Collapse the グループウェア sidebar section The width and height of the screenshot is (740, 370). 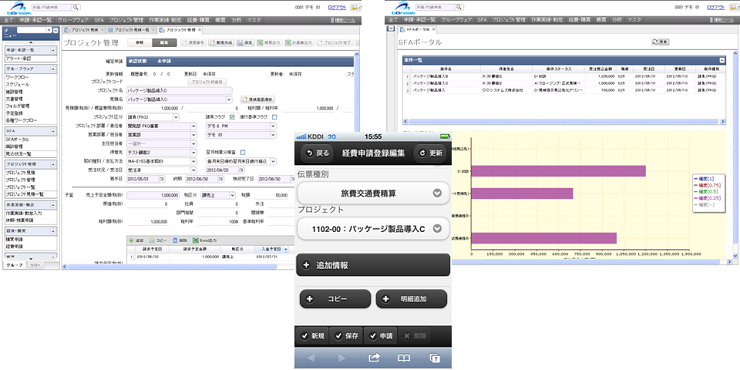[x=54, y=68]
